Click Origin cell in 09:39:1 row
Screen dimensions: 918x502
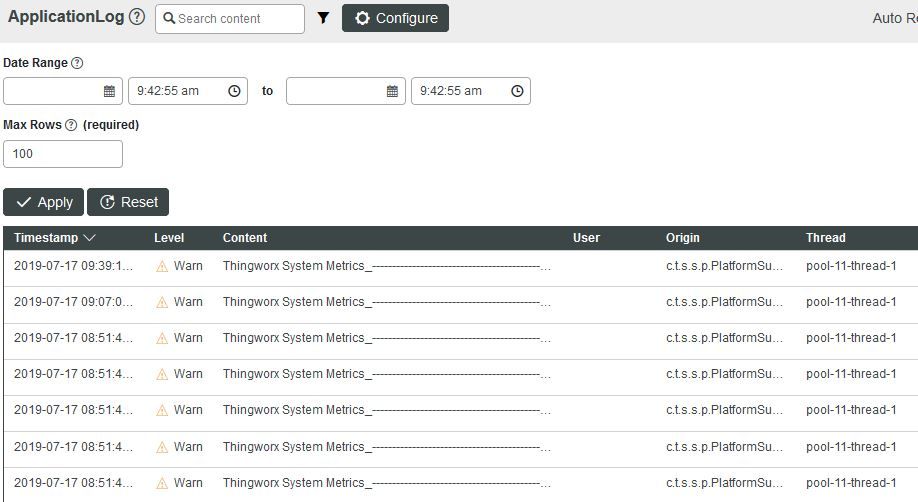pos(724,266)
